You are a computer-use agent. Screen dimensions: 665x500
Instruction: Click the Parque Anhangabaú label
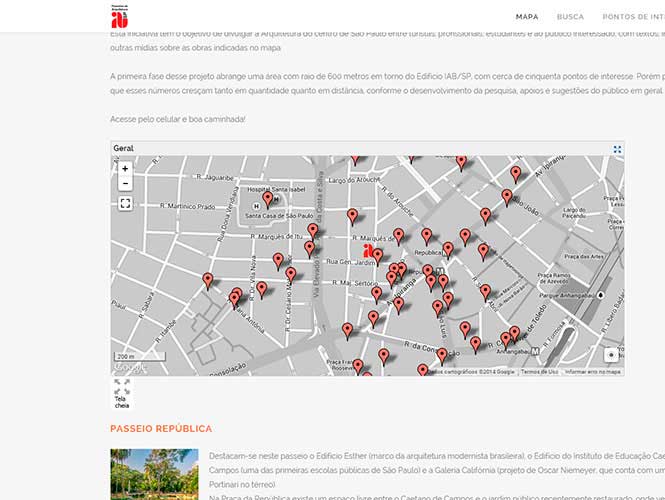pos(566,295)
